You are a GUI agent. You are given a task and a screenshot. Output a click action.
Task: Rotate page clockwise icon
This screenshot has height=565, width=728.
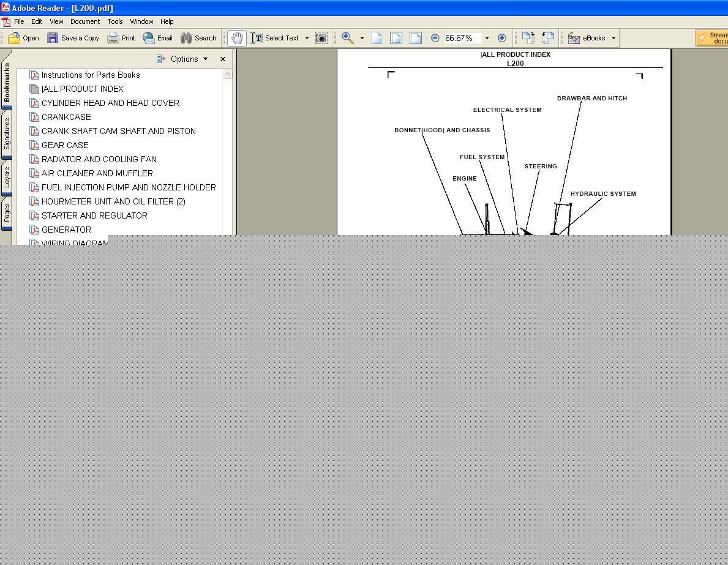click(528, 38)
